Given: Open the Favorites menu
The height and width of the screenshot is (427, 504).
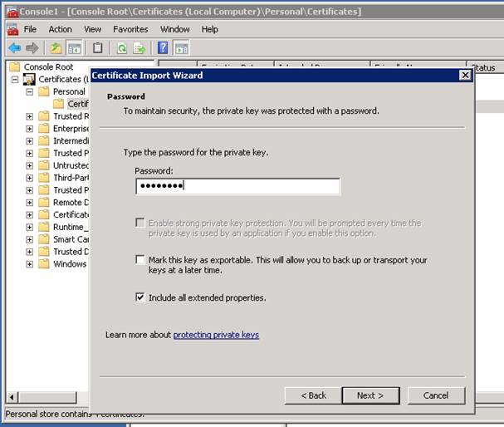Looking at the screenshot, I should click(130, 29).
